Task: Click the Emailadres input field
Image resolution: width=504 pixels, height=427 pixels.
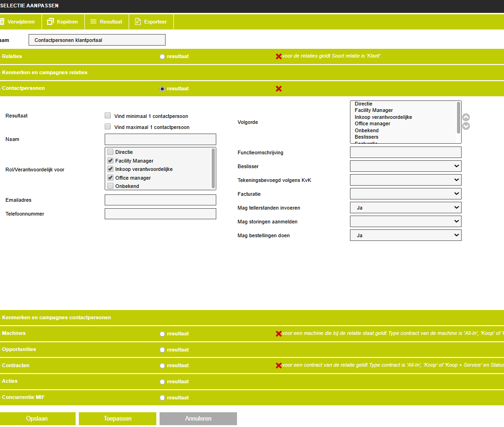Action: (x=160, y=200)
